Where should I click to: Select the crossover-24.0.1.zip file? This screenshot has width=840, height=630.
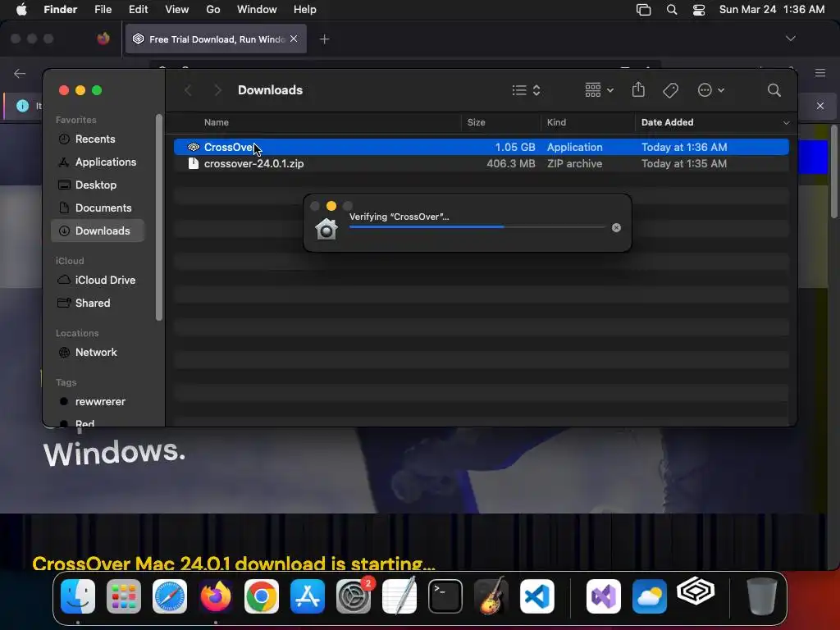(481, 164)
